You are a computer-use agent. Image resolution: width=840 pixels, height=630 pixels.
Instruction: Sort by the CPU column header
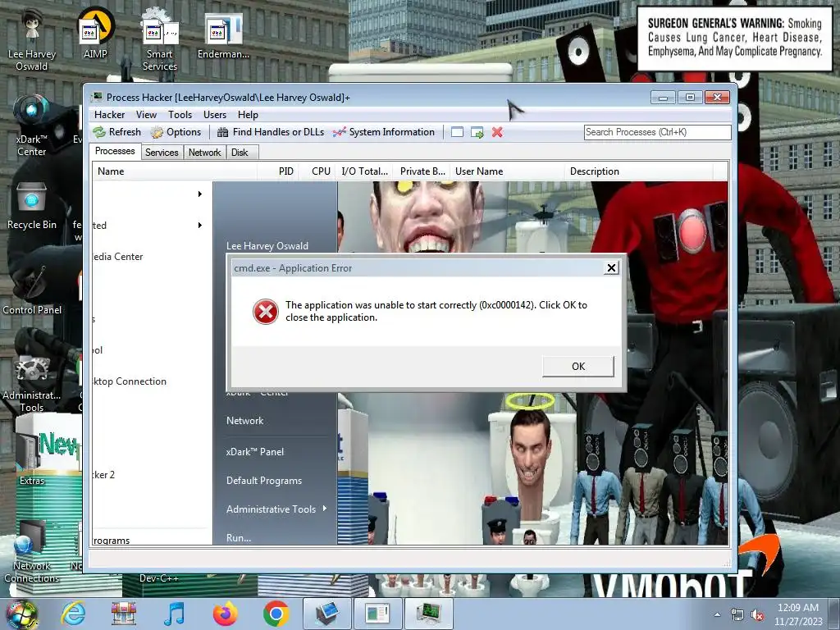coord(316,171)
